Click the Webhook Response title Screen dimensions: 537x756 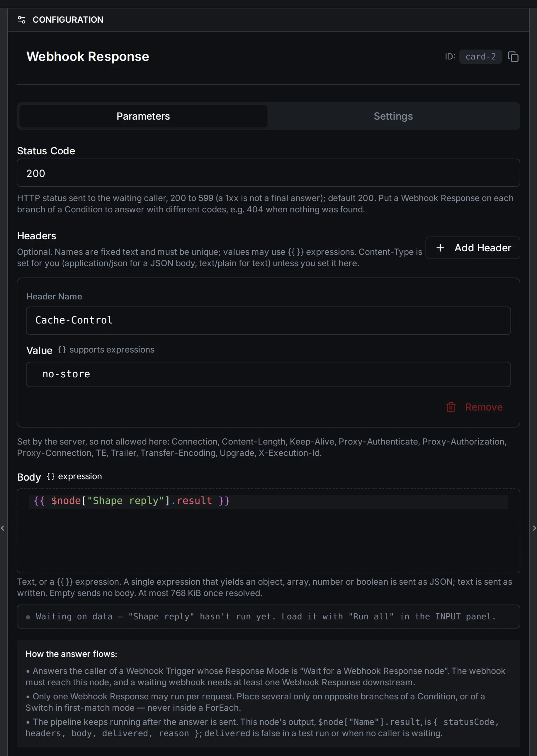[87, 57]
